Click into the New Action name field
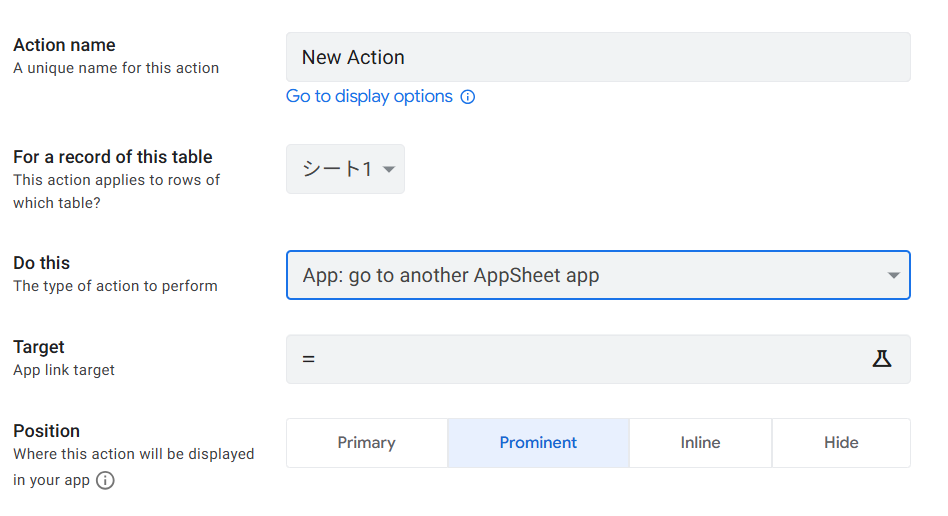This screenshot has width=948, height=516. click(x=597, y=57)
